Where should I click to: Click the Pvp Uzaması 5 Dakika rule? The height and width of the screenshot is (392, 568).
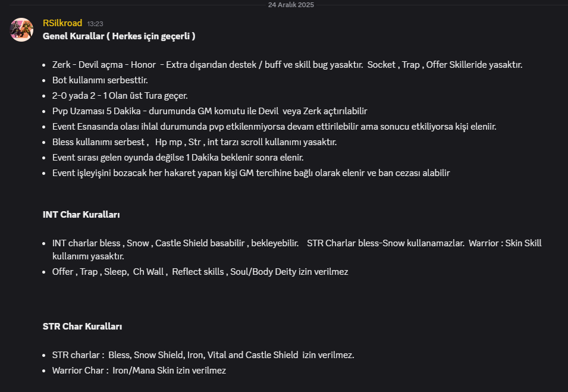(x=210, y=111)
